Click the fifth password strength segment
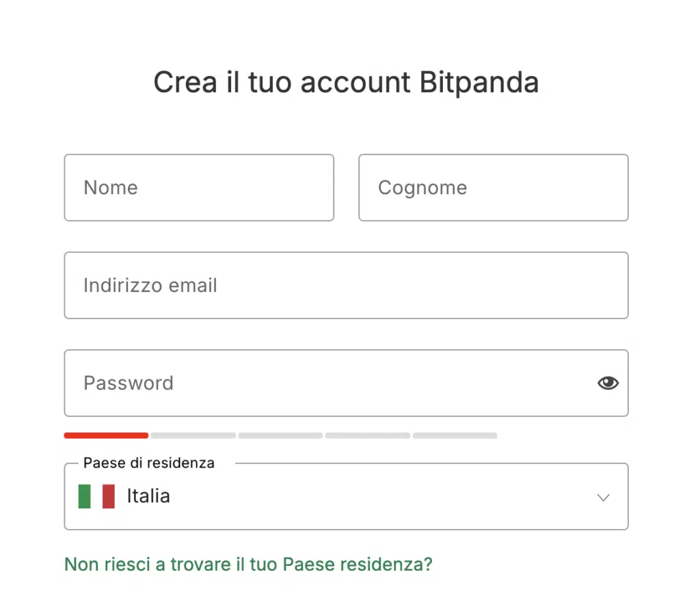 [455, 435]
